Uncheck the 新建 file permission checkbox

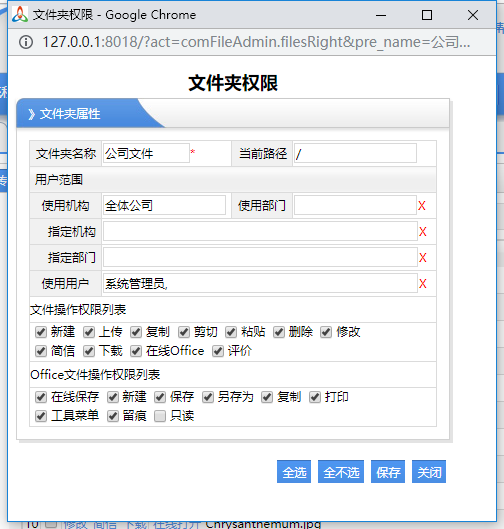pyautogui.click(x=41, y=332)
